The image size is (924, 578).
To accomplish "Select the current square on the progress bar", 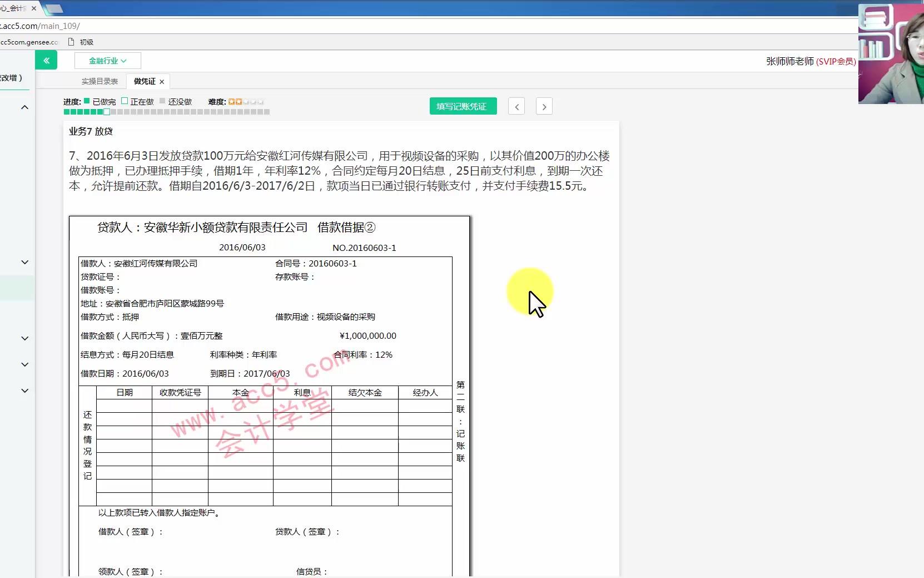I will pos(106,111).
